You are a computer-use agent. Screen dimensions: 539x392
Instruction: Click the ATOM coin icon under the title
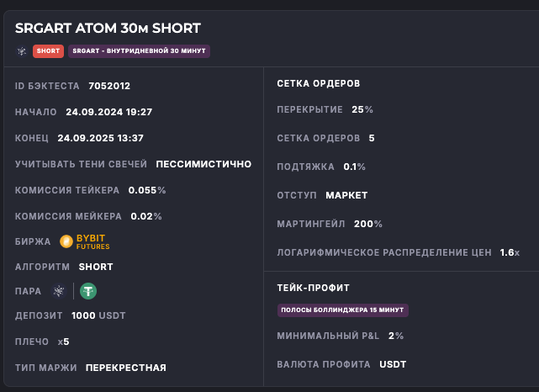pyautogui.click(x=22, y=51)
